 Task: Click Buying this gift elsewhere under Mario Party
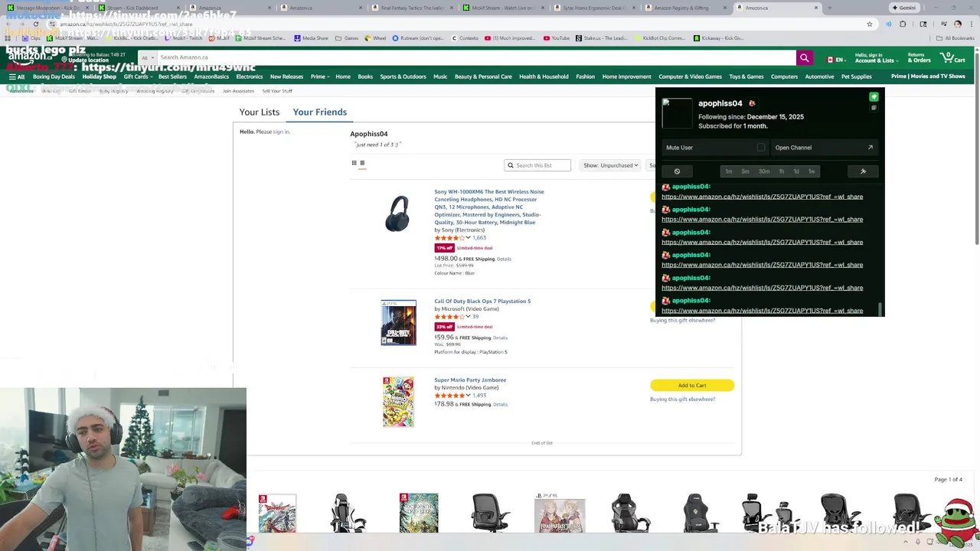coord(682,399)
